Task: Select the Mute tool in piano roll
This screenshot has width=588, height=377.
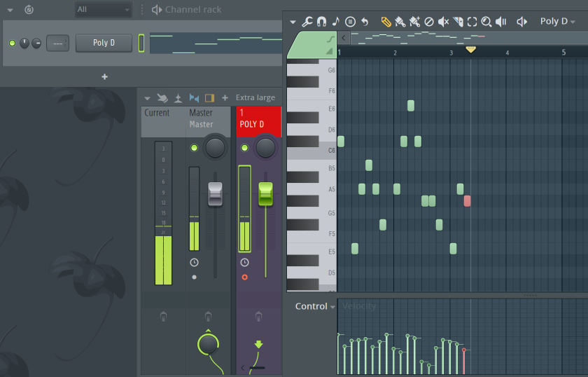Action: 443,22
